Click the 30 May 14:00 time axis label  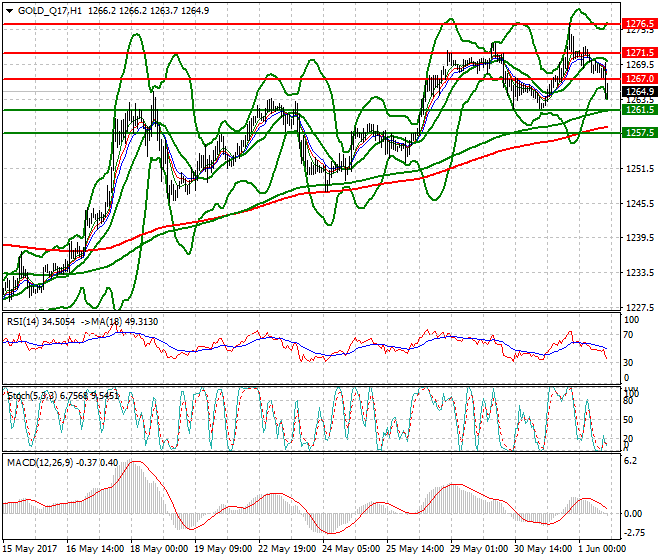[x=543, y=549]
